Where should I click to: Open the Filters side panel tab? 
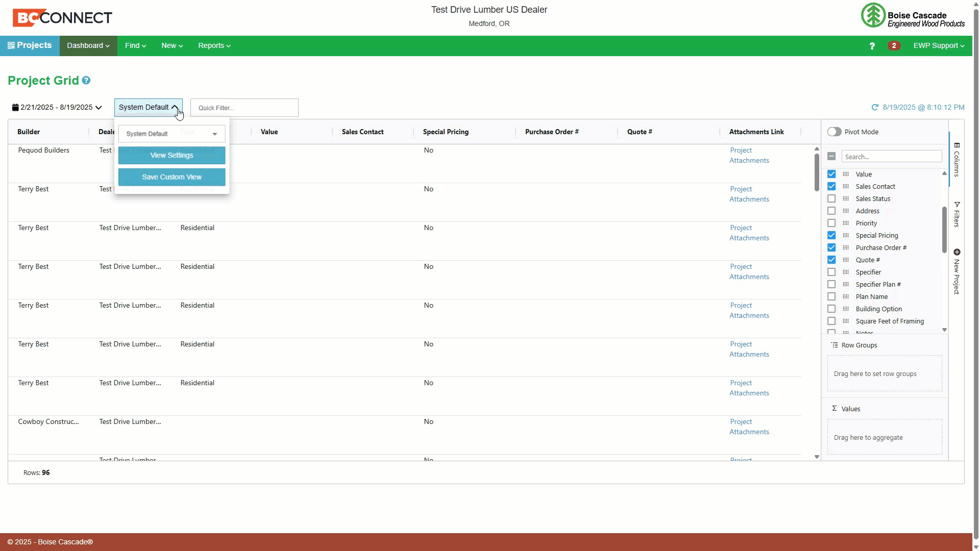[957, 214]
